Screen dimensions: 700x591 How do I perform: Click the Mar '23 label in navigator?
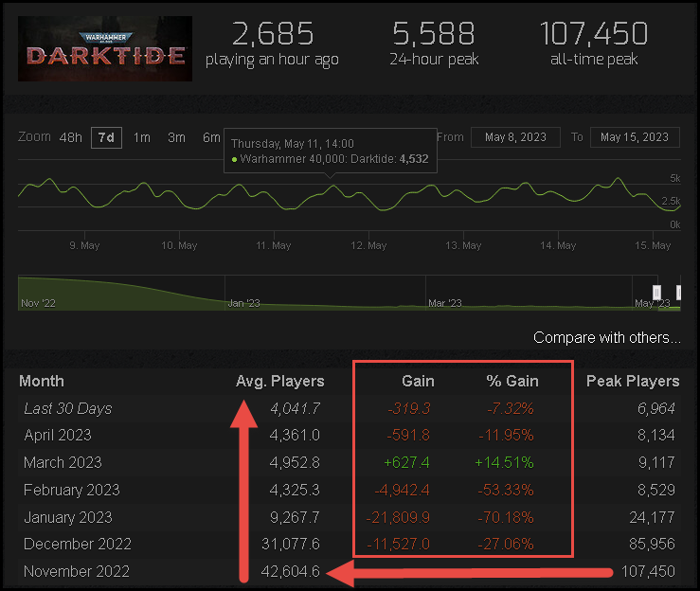click(444, 303)
